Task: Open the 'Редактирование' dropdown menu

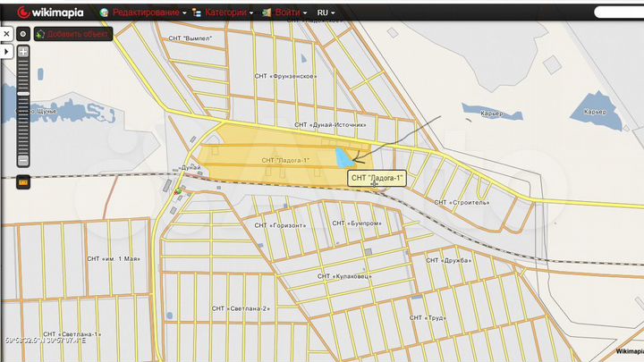Action: click(149, 13)
